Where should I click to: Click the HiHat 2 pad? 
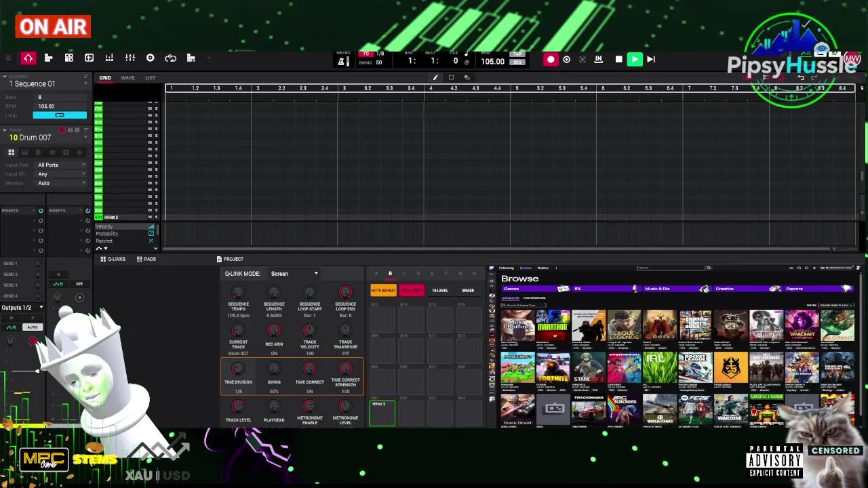tap(382, 413)
